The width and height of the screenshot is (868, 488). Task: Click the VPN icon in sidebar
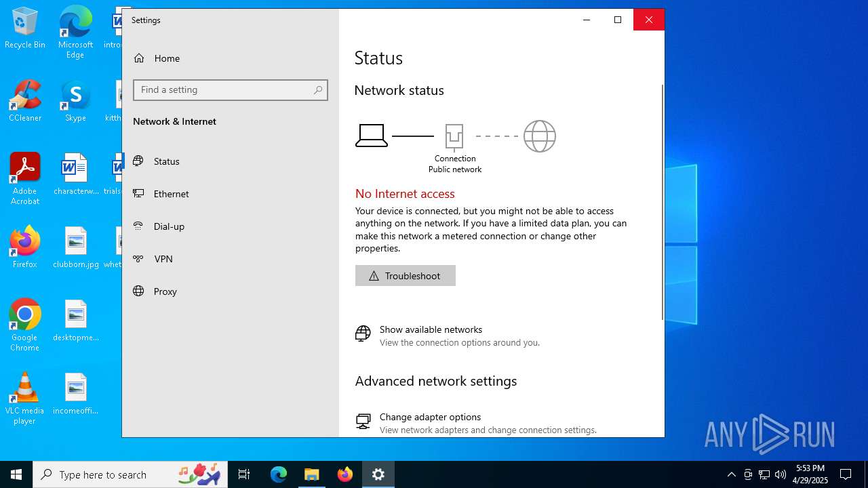click(138, 258)
